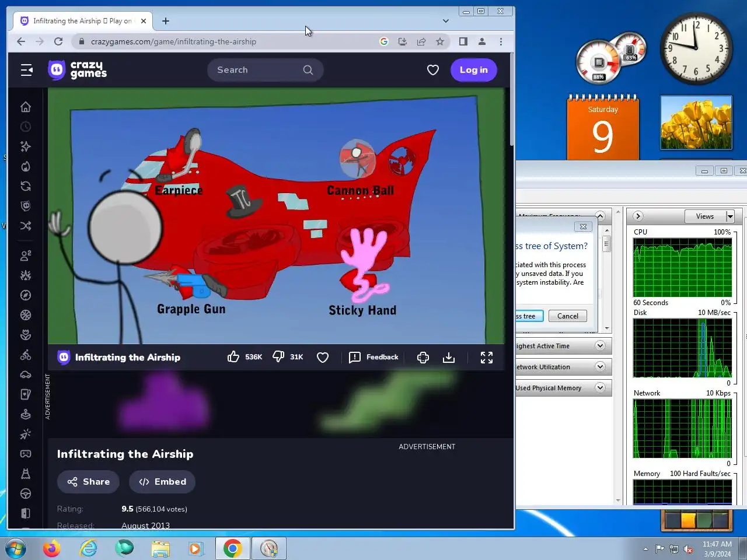Viewport: 747px width, 560px height.
Task: Open the circular-arrows Updated games sidebar icon
Action: pyautogui.click(x=26, y=186)
